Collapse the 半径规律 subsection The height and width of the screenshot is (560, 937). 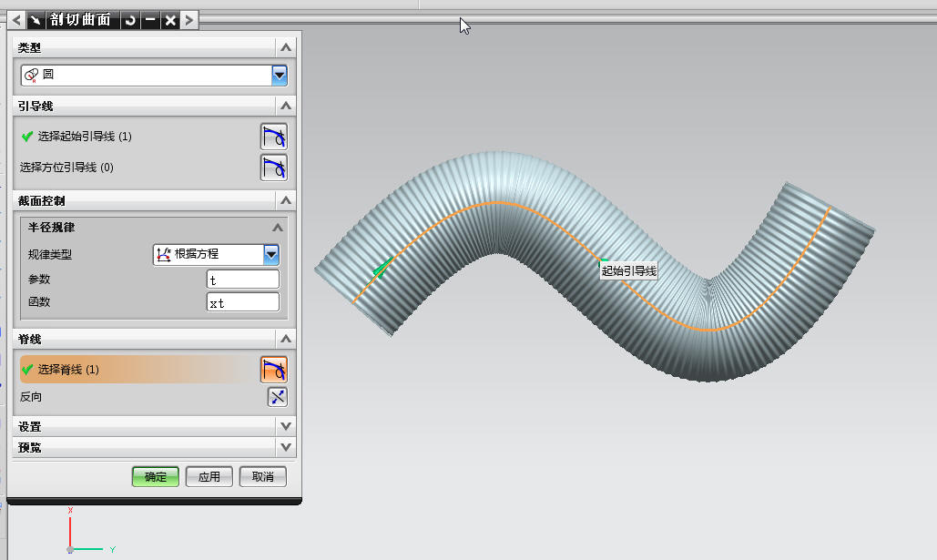point(277,227)
